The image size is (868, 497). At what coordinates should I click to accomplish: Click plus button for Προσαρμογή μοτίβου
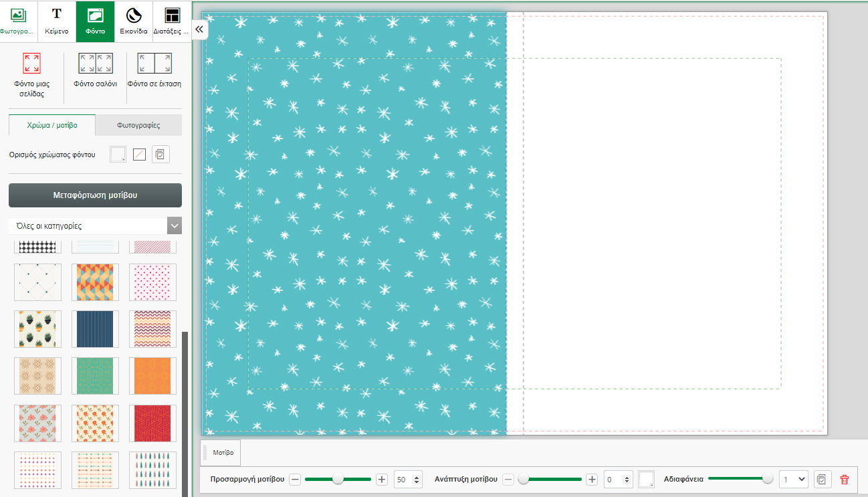point(382,480)
